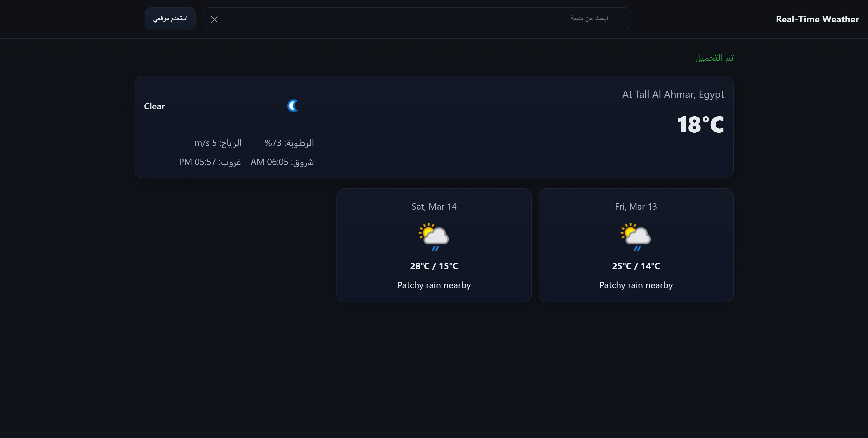868x438 pixels.
Task: Click the wind speed الرياح 5 m/s
Action: pyautogui.click(x=217, y=143)
